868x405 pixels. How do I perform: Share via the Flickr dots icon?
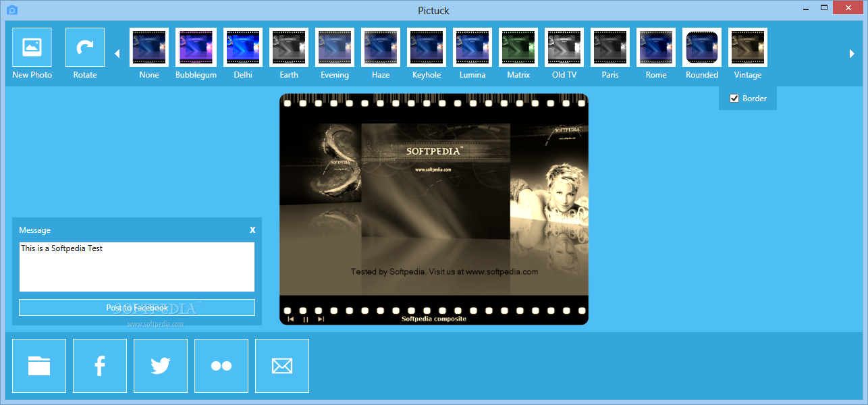pos(221,366)
